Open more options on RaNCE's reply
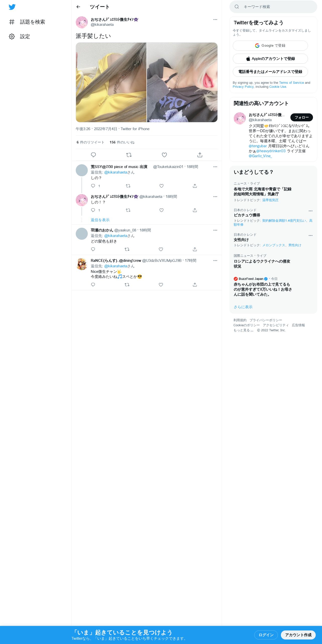 tap(215, 261)
